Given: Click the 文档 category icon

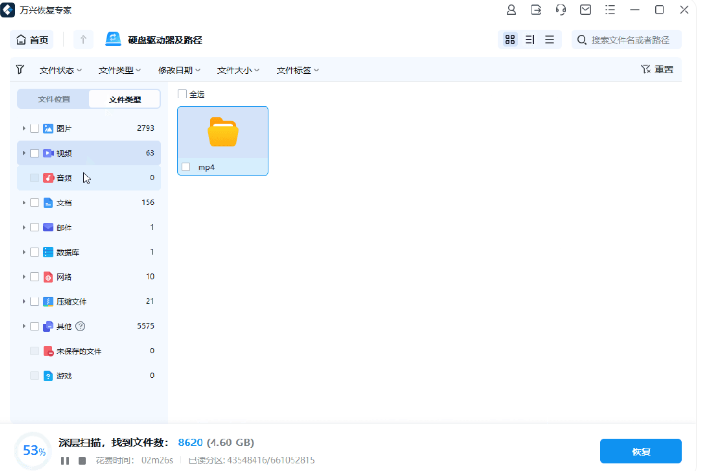Looking at the screenshot, I should coord(48,202).
